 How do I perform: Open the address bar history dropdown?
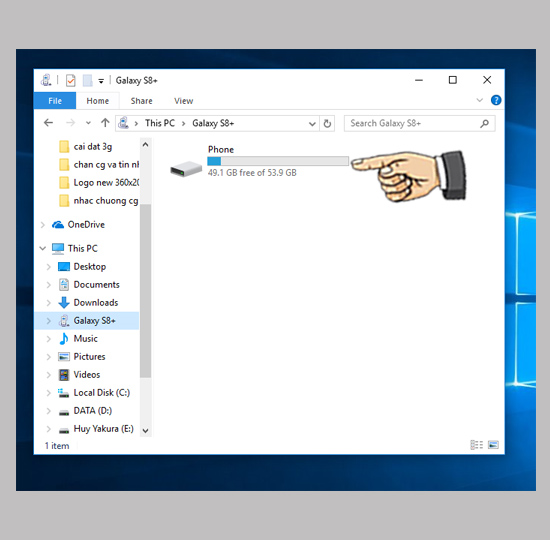(312, 124)
